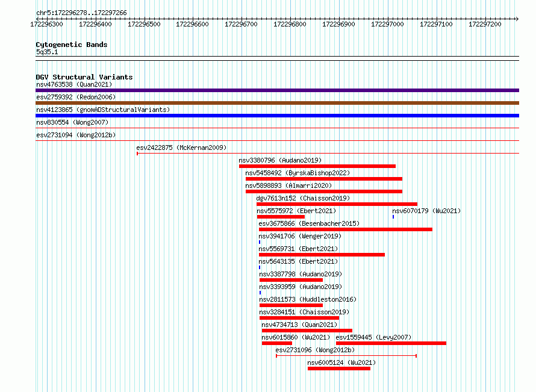This screenshot has width=536, height=392.
Task: Open nsv3393959 (Audano2019) label
Action: pos(301,287)
